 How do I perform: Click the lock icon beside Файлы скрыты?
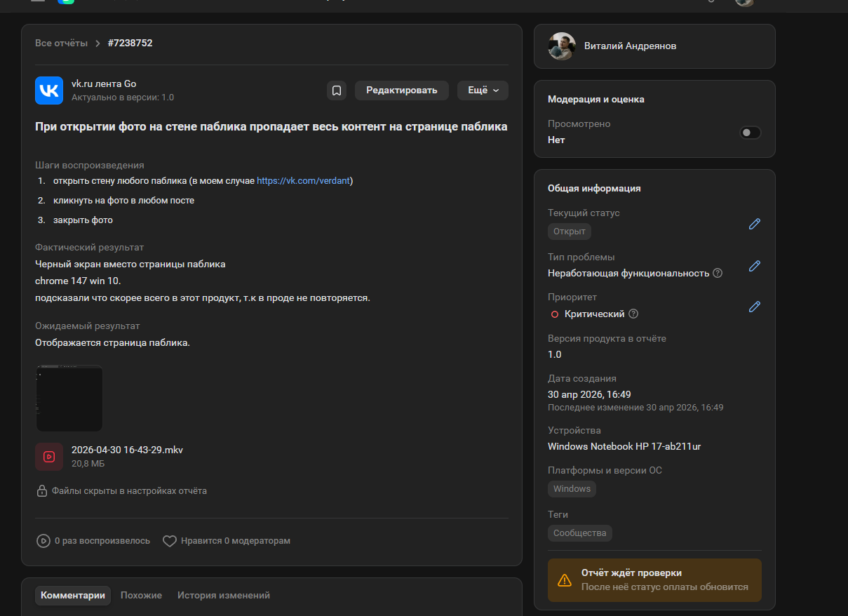click(x=42, y=491)
